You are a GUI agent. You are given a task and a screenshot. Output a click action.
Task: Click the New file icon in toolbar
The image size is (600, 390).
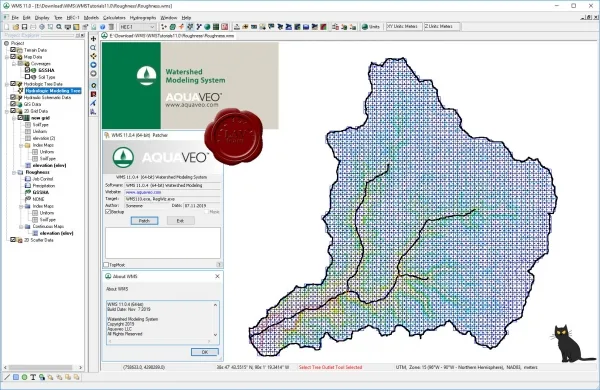(x=7, y=27)
